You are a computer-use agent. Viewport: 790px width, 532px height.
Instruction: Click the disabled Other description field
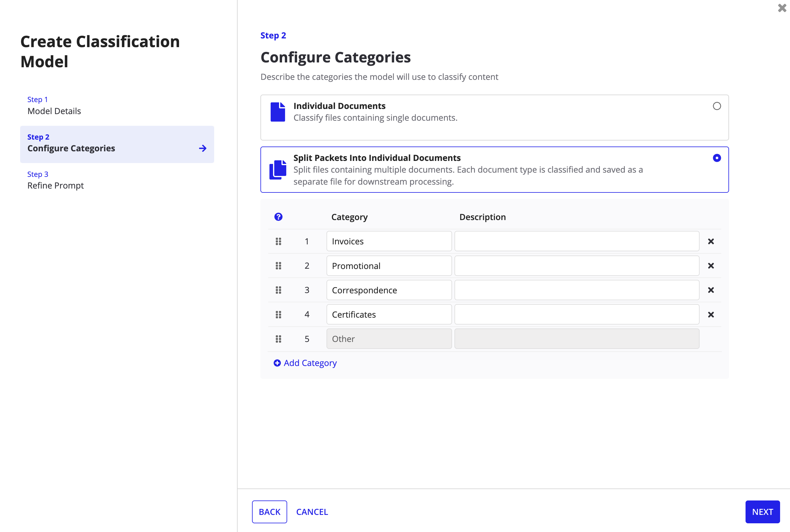[x=577, y=339]
